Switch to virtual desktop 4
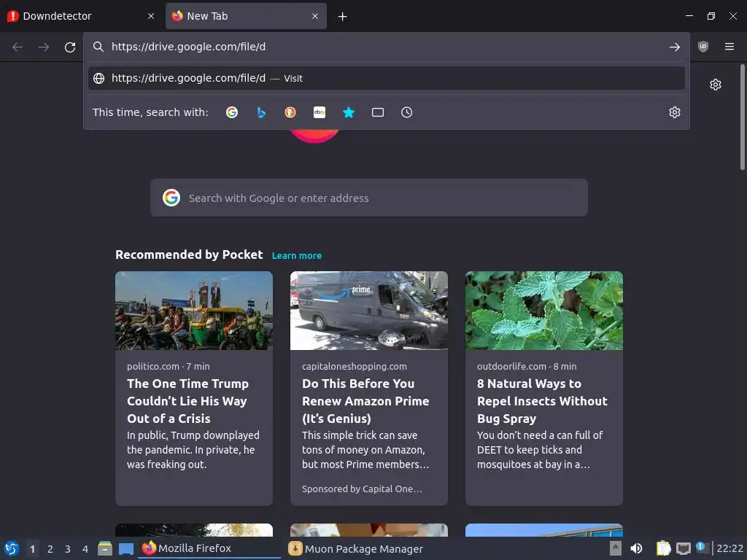The image size is (747, 560). point(85,549)
